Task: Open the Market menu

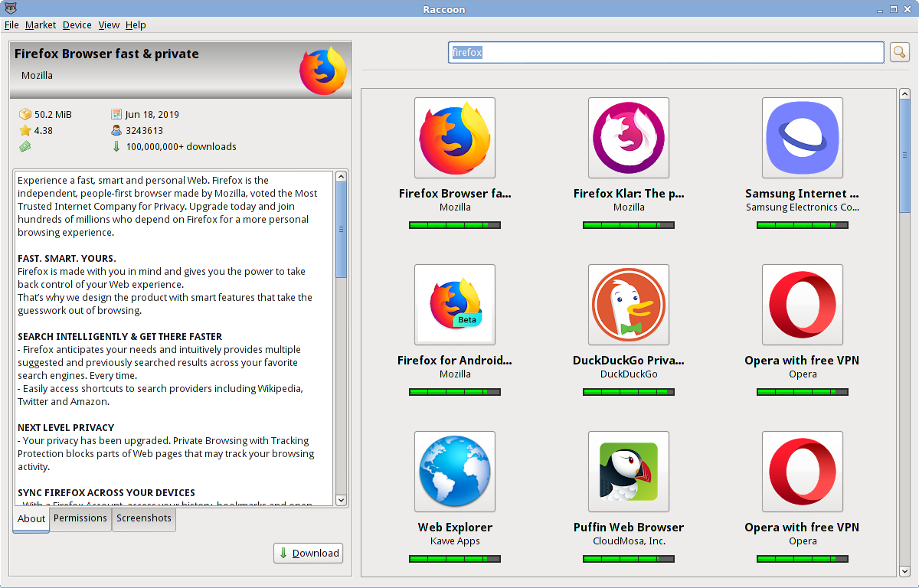Action: coord(41,25)
